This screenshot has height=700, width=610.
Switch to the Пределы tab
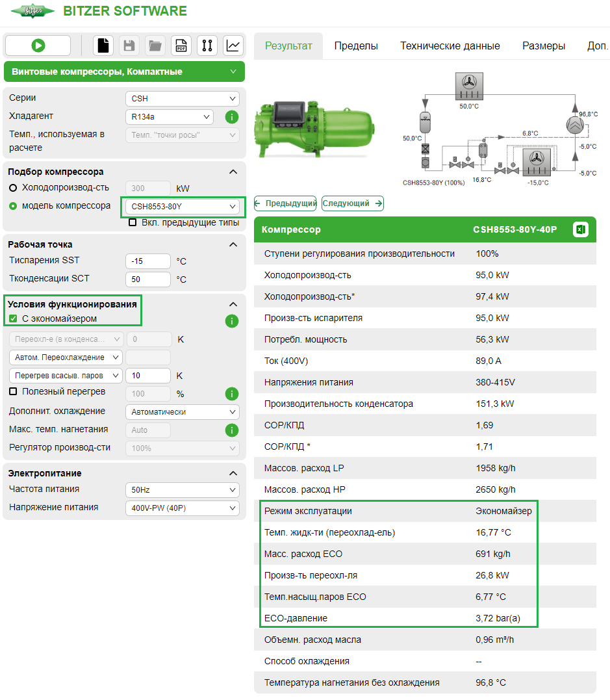[356, 45]
